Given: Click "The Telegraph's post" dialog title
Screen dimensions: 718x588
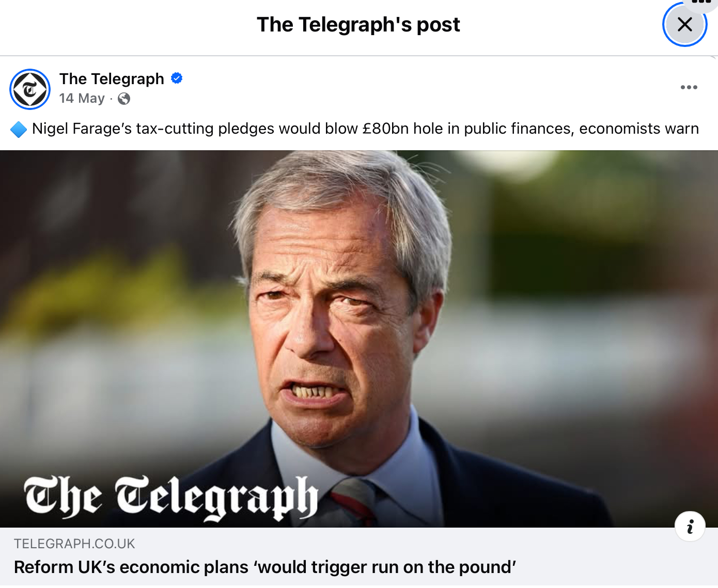Looking at the screenshot, I should (x=358, y=24).
